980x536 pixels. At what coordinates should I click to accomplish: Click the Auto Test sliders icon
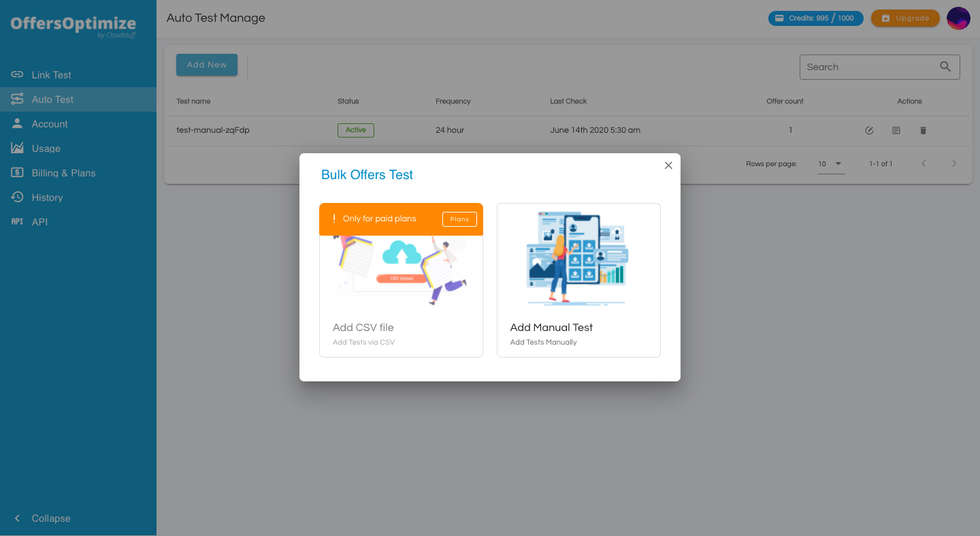(x=18, y=99)
